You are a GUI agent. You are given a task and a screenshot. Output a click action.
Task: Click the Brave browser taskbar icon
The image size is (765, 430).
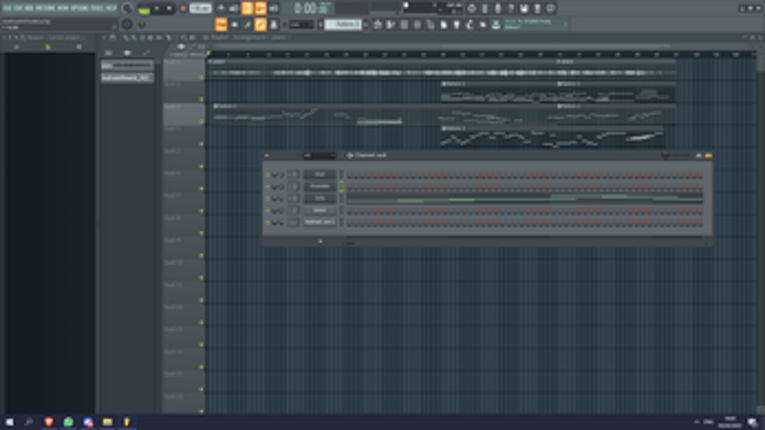[49, 422]
